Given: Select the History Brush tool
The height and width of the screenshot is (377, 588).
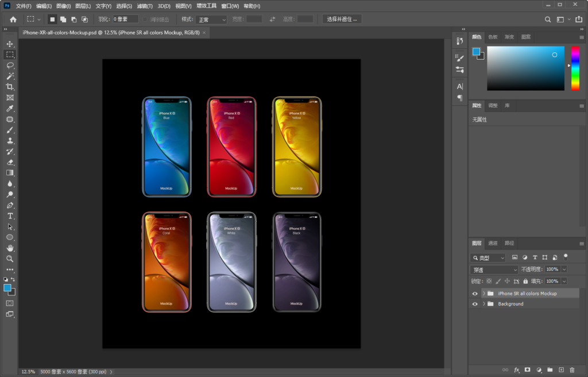Looking at the screenshot, I should coord(10,151).
